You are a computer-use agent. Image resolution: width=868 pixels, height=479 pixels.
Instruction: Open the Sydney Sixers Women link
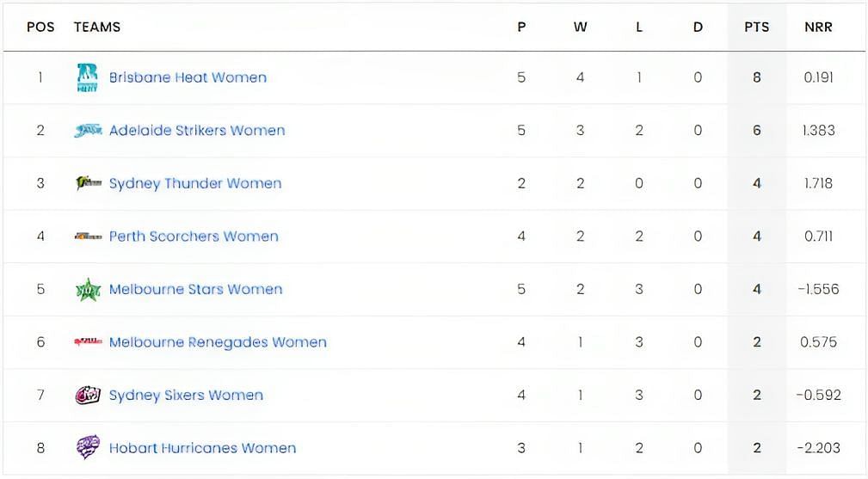[x=186, y=396]
